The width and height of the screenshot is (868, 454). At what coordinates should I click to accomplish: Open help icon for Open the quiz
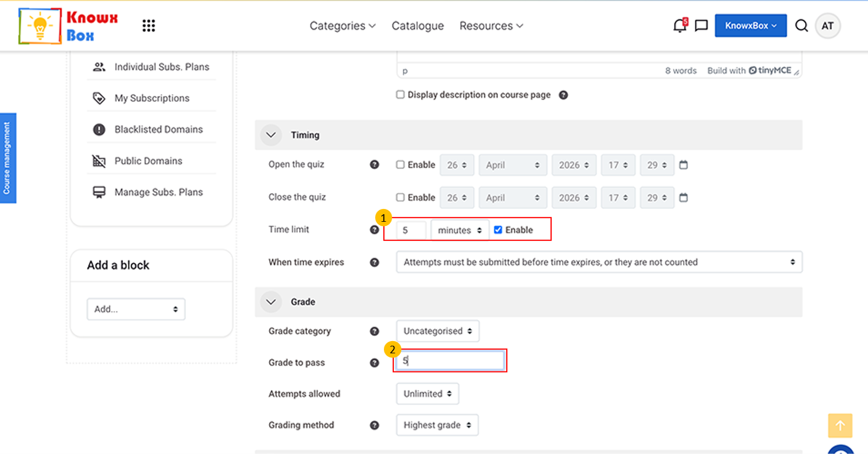[x=375, y=165]
